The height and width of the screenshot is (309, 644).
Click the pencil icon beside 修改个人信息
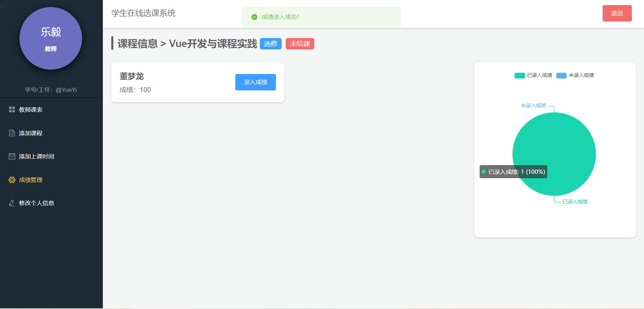coord(12,203)
